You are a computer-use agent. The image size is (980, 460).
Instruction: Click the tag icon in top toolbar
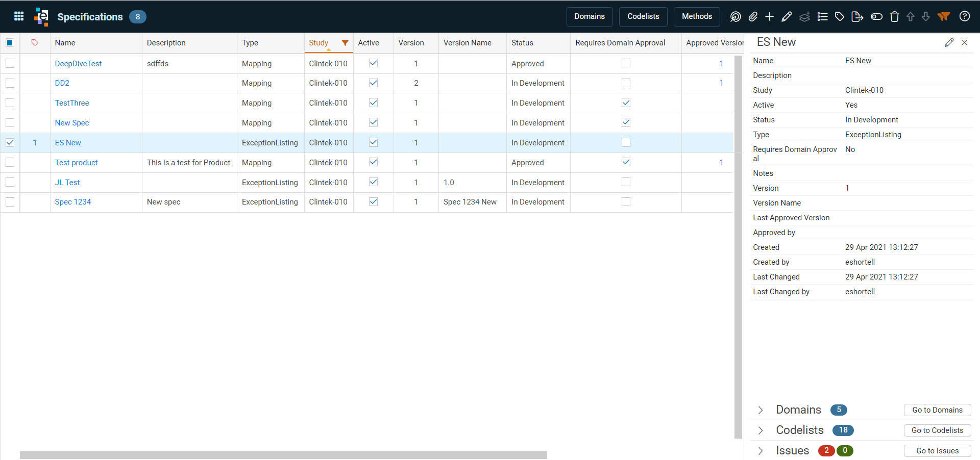[x=840, y=17]
